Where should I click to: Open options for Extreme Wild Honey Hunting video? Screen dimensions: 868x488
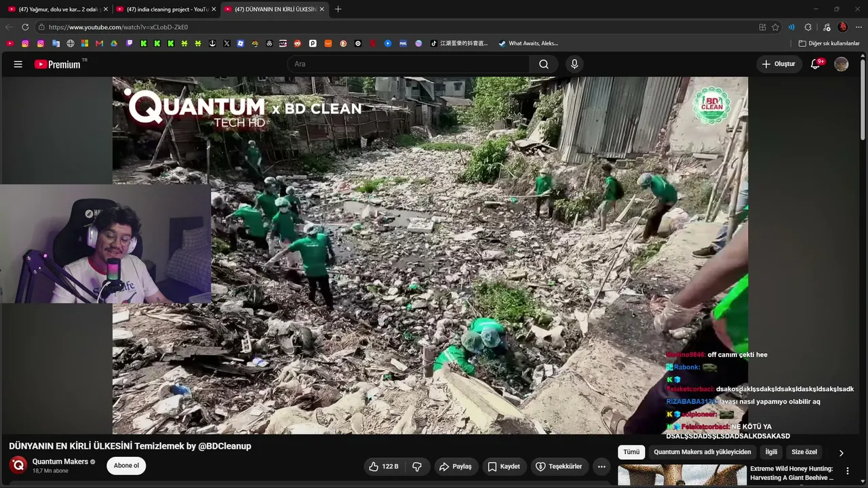pyautogui.click(x=847, y=471)
